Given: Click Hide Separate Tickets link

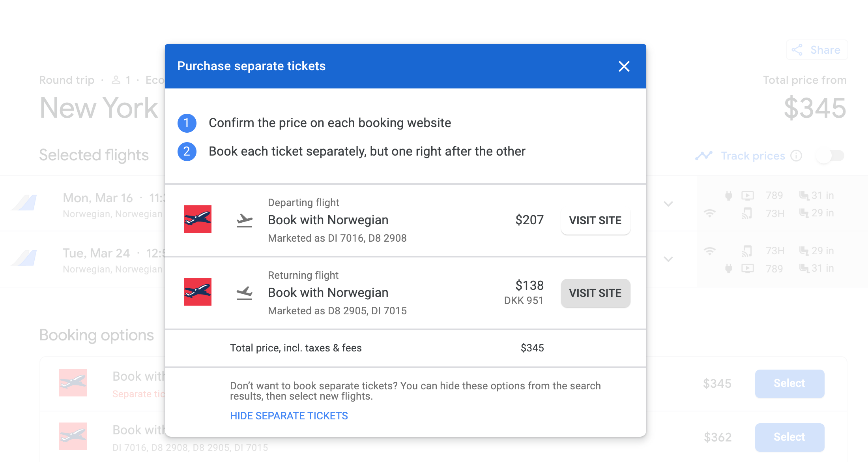Looking at the screenshot, I should coord(289,416).
